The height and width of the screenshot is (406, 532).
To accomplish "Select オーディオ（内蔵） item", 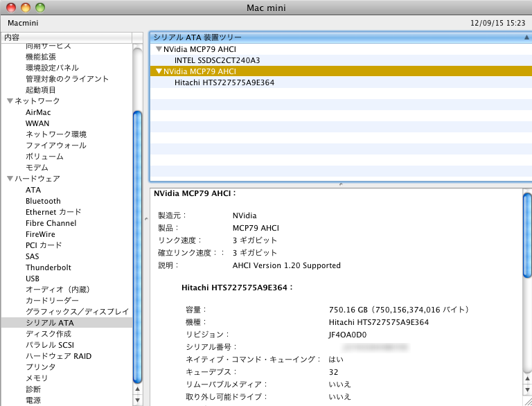I will point(58,290).
